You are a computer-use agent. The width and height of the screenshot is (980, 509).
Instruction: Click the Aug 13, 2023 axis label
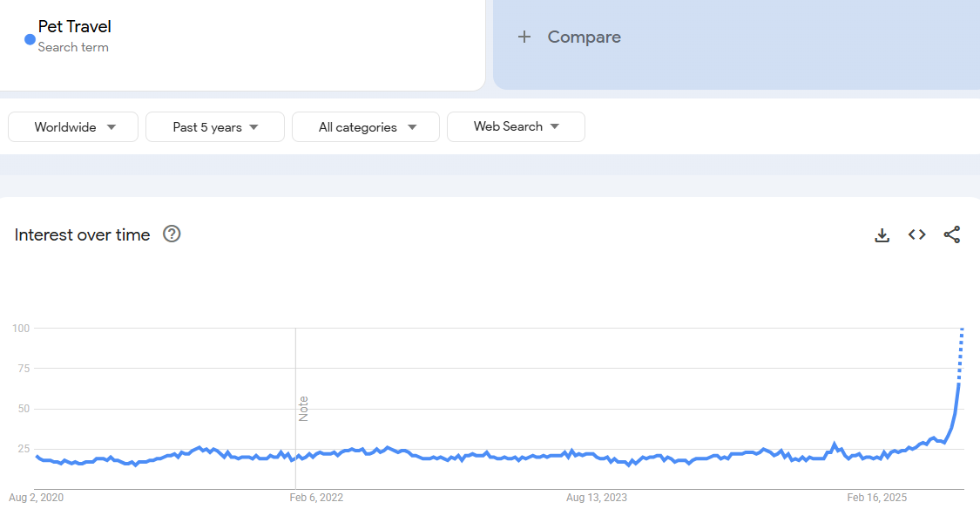tap(596, 498)
